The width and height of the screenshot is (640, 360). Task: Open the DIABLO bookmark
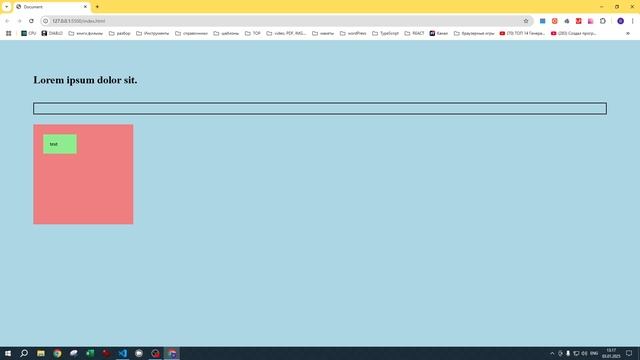[52, 33]
